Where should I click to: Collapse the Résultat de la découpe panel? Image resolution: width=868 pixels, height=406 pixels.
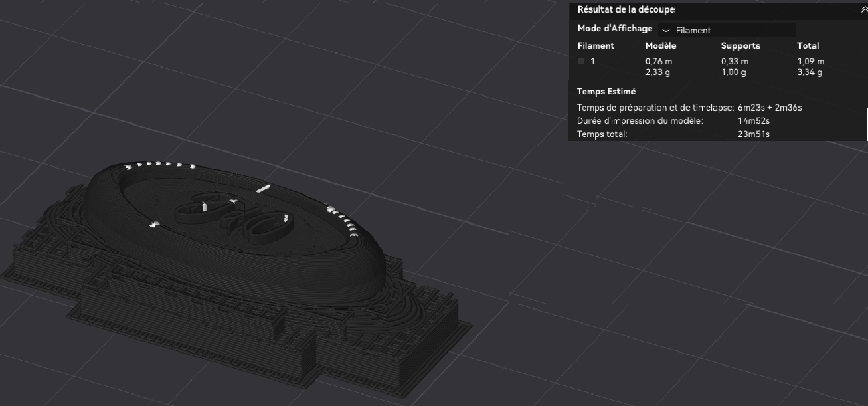(863, 10)
